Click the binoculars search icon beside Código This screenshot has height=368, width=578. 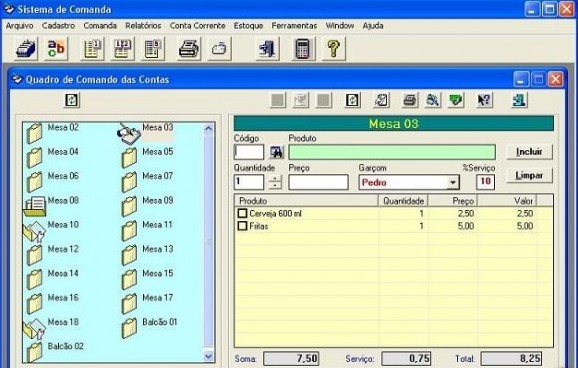pos(276,152)
